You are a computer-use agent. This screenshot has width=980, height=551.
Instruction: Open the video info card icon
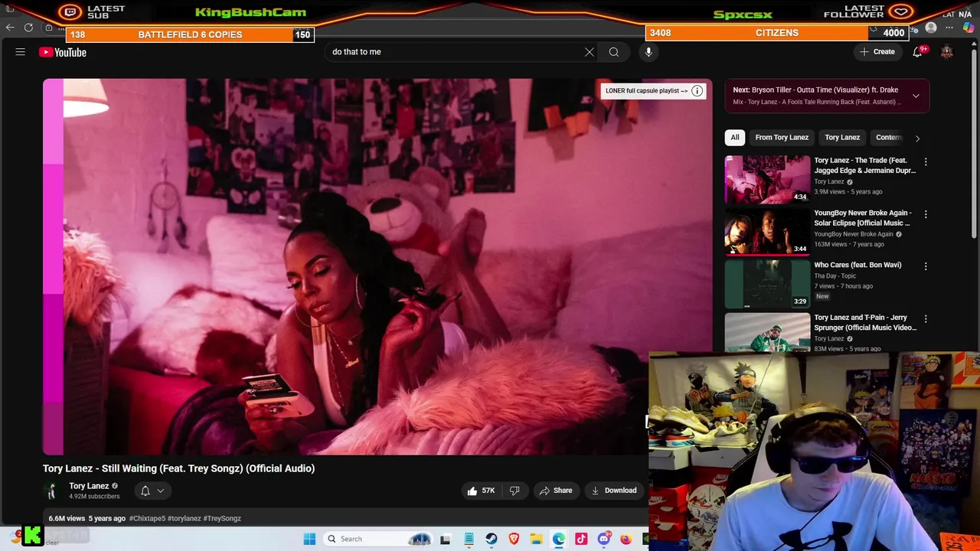697,91
